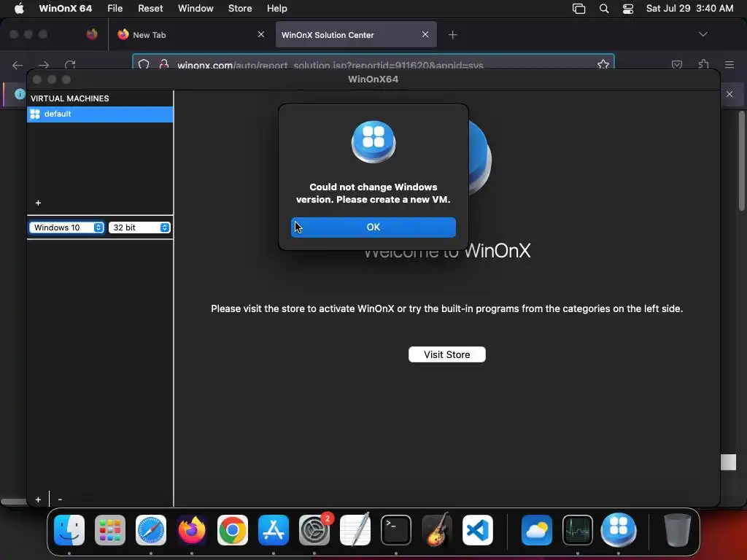Click the Firefox site security lock icon
Image resolution: width=747 pixels, height=560 pixels.
pos(164,64)
